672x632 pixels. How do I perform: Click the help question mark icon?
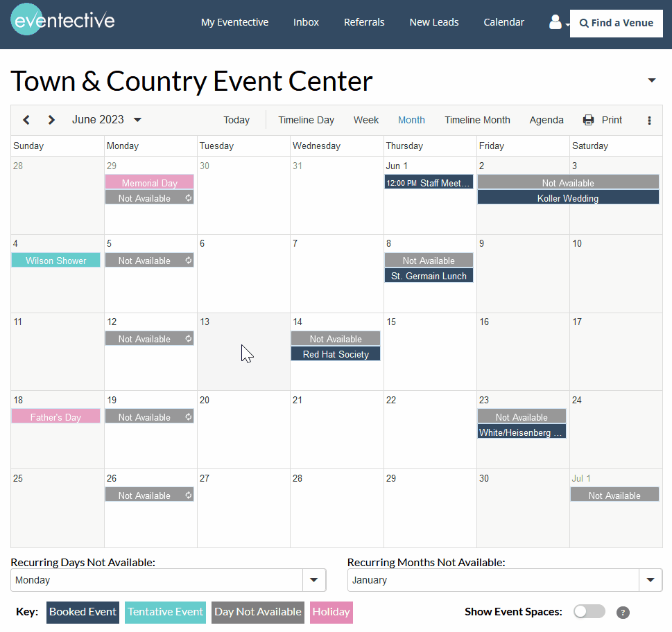point(623,613)
